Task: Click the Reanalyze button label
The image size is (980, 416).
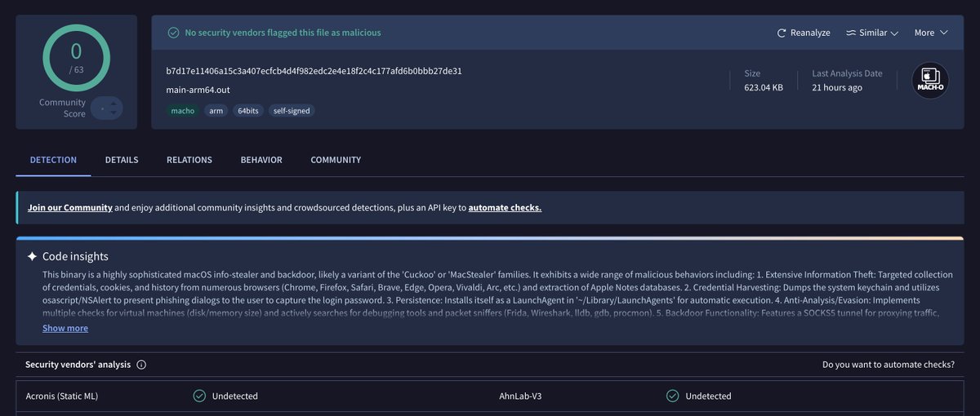Action: (810, 33)
